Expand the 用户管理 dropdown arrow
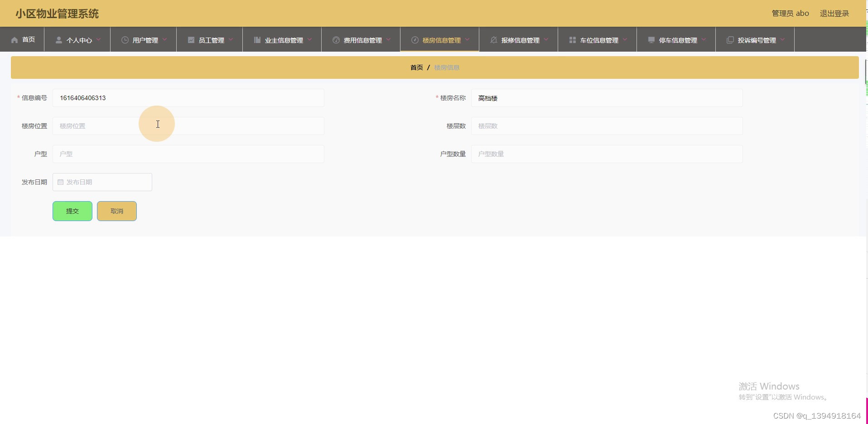868x424 pixels. click(x=164, y=39)
